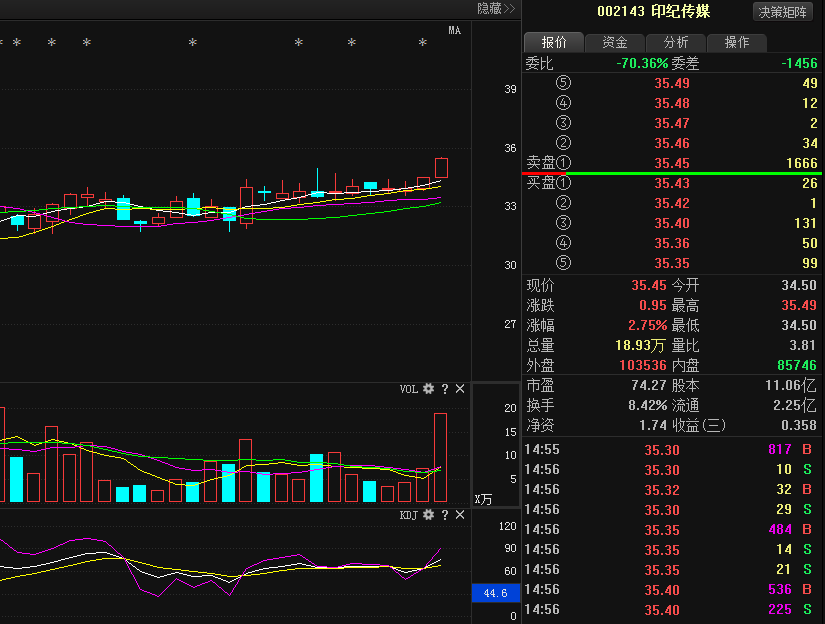Viewport: 825px width, 624px height.
Task: Switch to the 报价 tab
Action: tap(554, 42)
